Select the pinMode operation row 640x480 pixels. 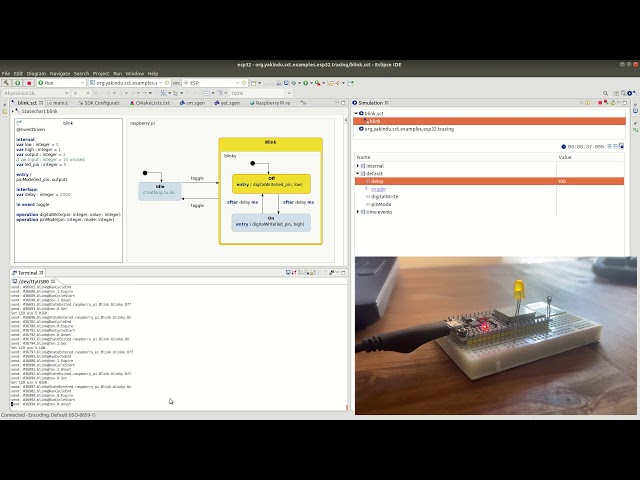click(x=381, y=204)
